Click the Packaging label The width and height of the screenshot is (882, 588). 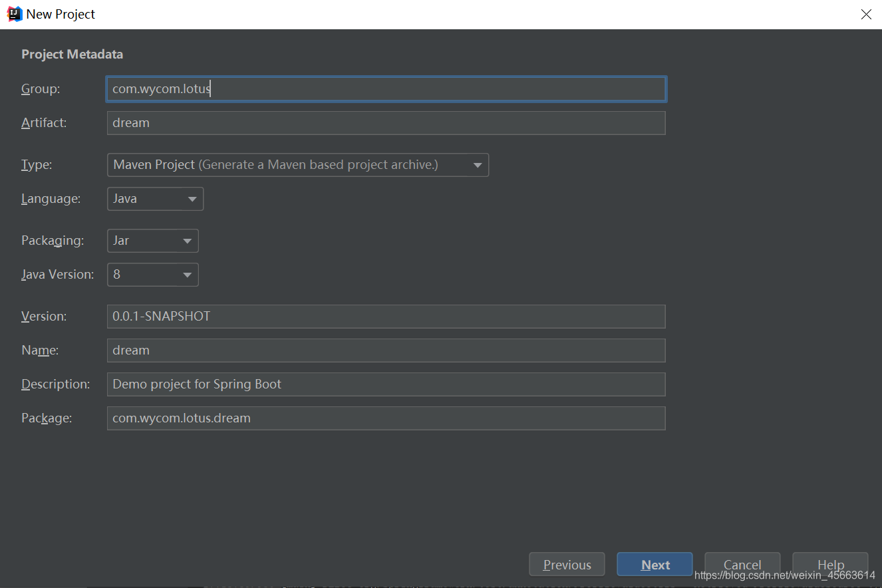pos(53,241)
